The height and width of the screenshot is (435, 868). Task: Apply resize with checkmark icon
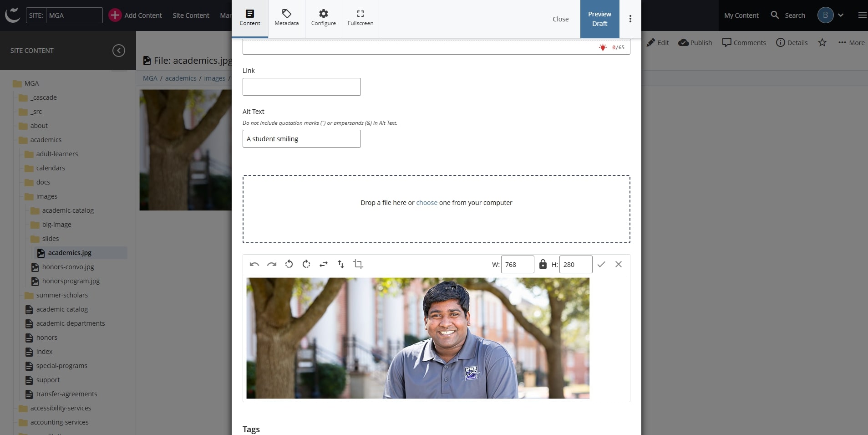601,264
